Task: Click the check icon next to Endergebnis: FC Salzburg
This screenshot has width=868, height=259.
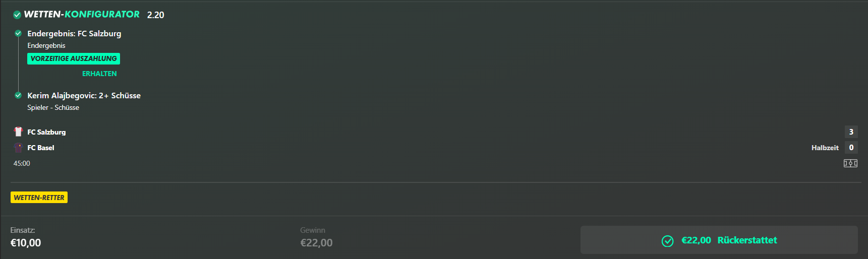Action: (18, 34)
